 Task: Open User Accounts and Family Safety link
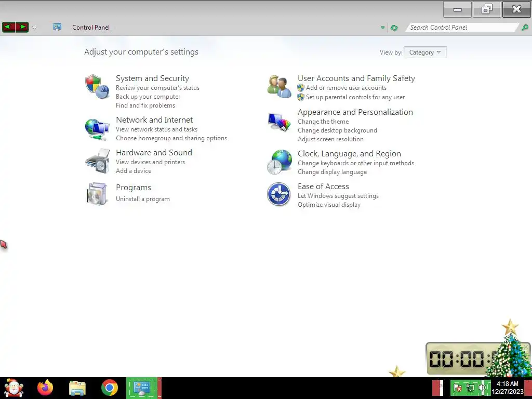click(356, 78)
